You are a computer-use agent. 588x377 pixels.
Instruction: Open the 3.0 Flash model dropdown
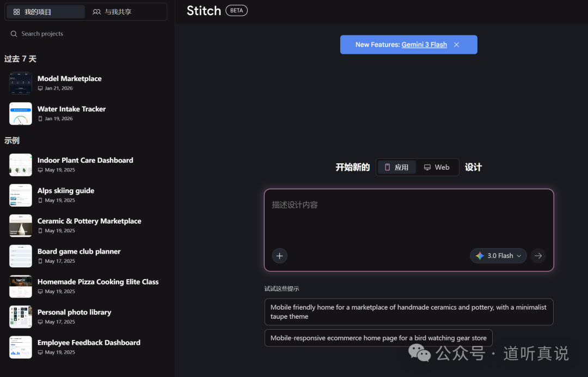(x=498, y=255)
